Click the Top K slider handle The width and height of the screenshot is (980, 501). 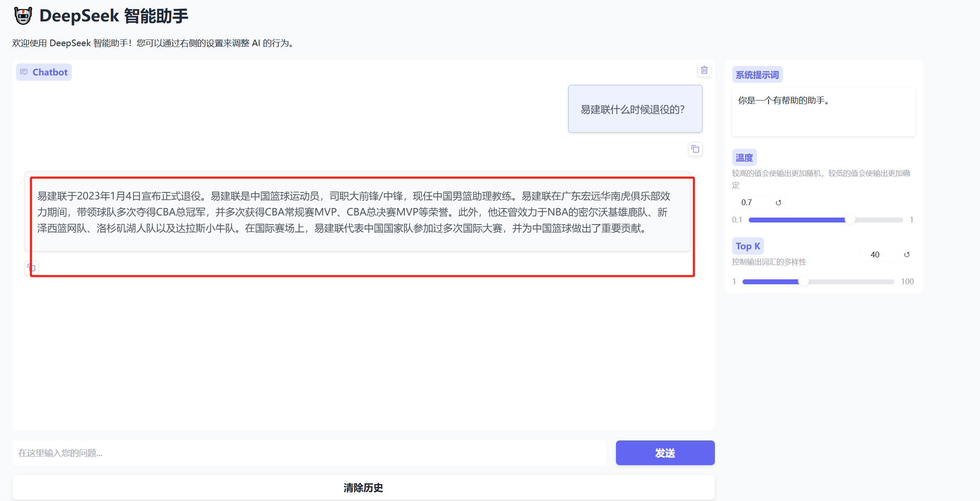click(x=803, y=282)
